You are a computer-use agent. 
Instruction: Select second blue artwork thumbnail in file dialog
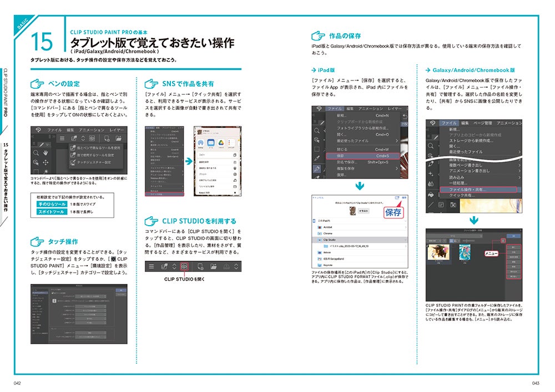click(x=465, y=252)
